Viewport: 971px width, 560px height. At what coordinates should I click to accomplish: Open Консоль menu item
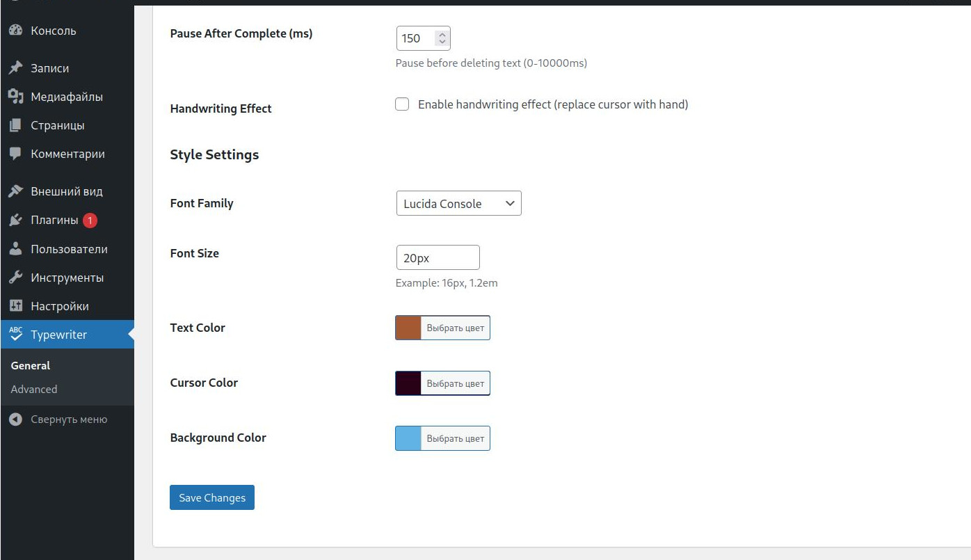pos(67,31)
